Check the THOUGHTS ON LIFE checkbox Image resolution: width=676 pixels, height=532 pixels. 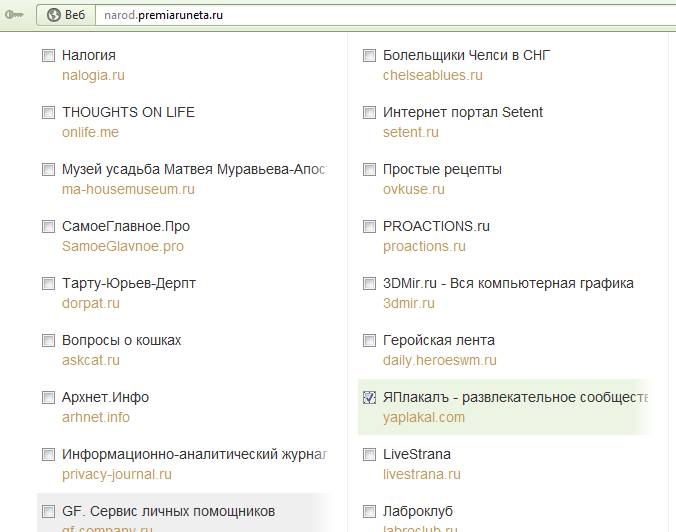[x=48, y=113]
